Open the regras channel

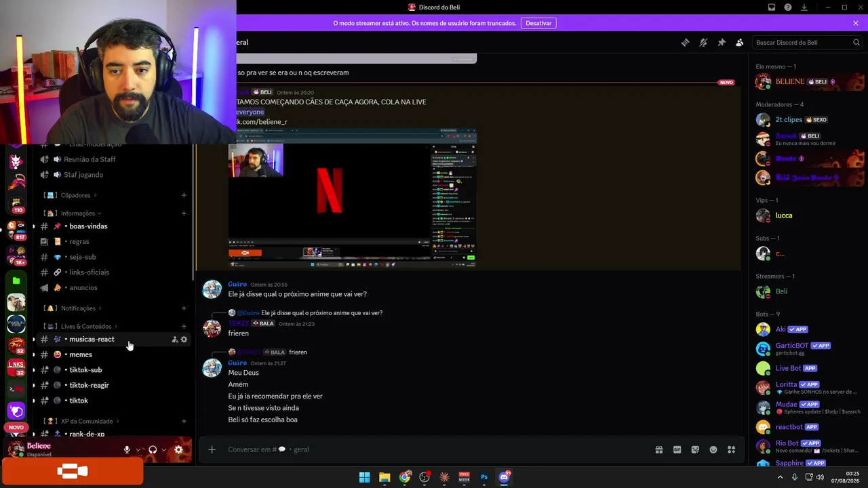tap(113, 242)
